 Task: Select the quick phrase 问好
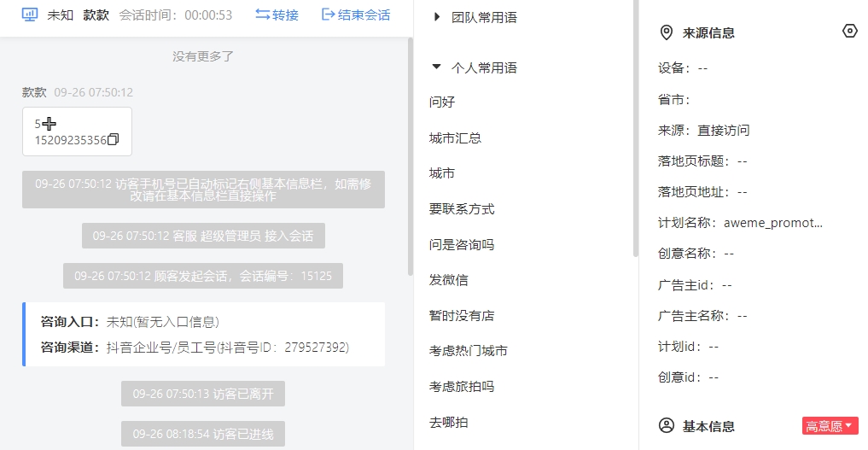[x=442, y=102]
